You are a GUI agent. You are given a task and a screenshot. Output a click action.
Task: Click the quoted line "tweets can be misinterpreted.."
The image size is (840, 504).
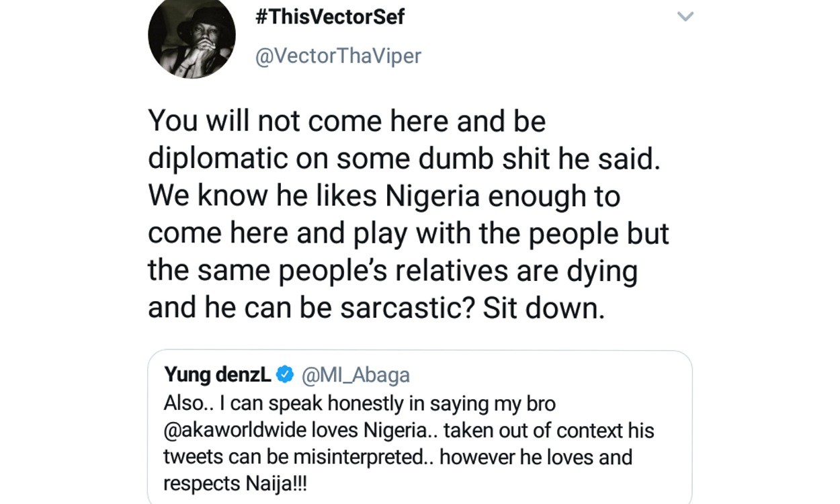pyautogui.click(x=298, y=457)
